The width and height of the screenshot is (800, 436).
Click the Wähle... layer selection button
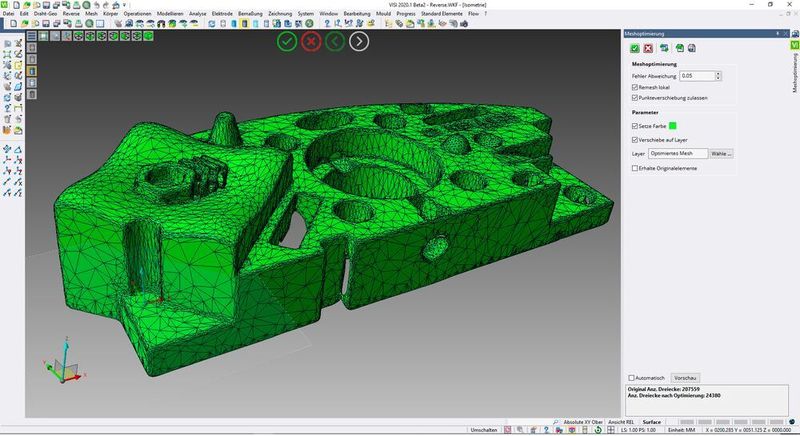(721, 154)
